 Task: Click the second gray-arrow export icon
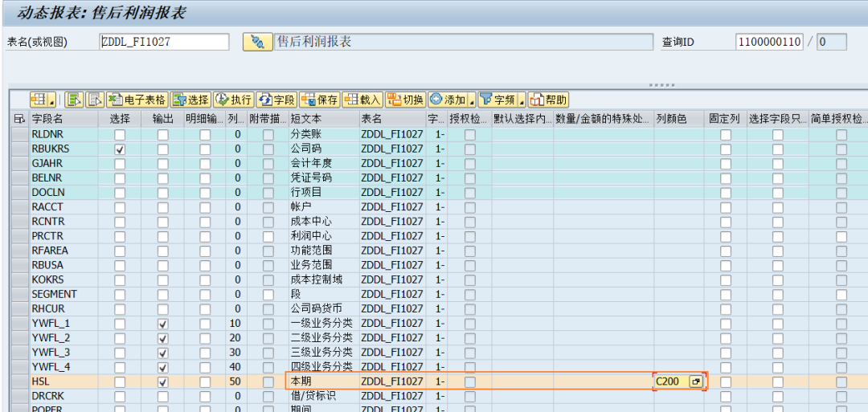click(x=95, y=100)
